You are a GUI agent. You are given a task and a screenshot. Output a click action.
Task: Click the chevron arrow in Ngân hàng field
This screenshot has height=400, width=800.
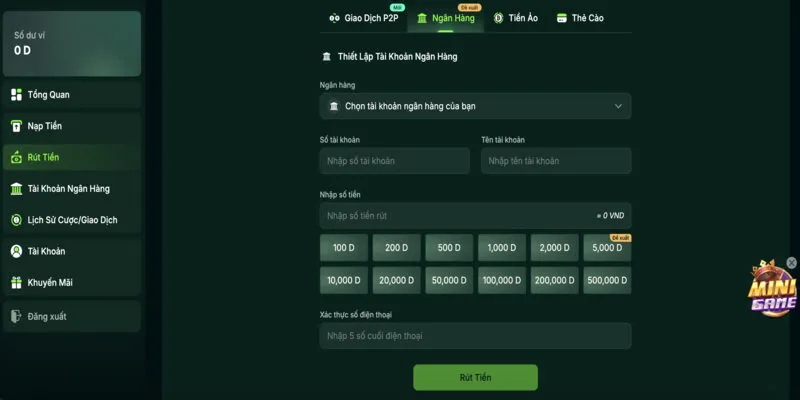click(x=618, y=106)
